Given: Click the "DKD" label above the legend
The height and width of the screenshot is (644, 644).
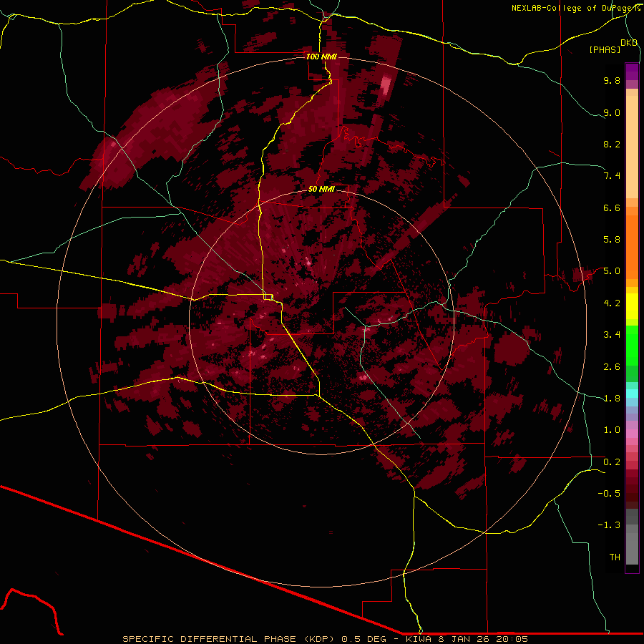Looking at the screenshot, I should coord(629,42).
